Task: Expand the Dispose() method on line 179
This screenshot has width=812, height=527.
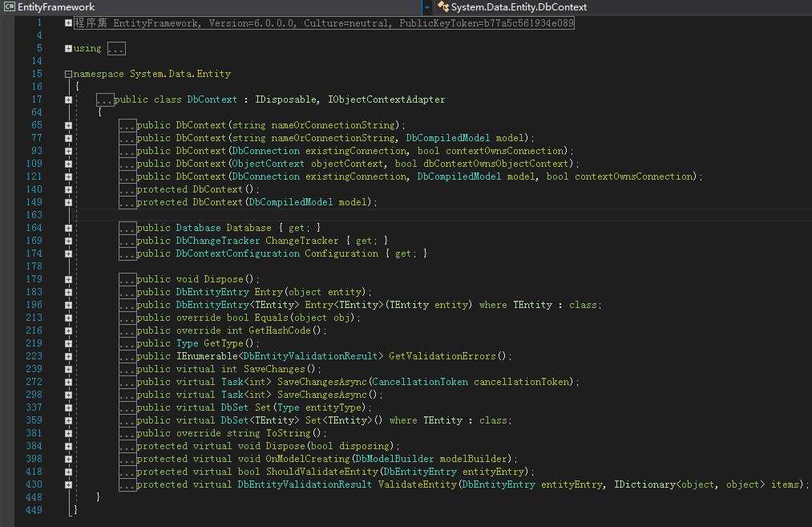Action: click(x=68, y=279)
